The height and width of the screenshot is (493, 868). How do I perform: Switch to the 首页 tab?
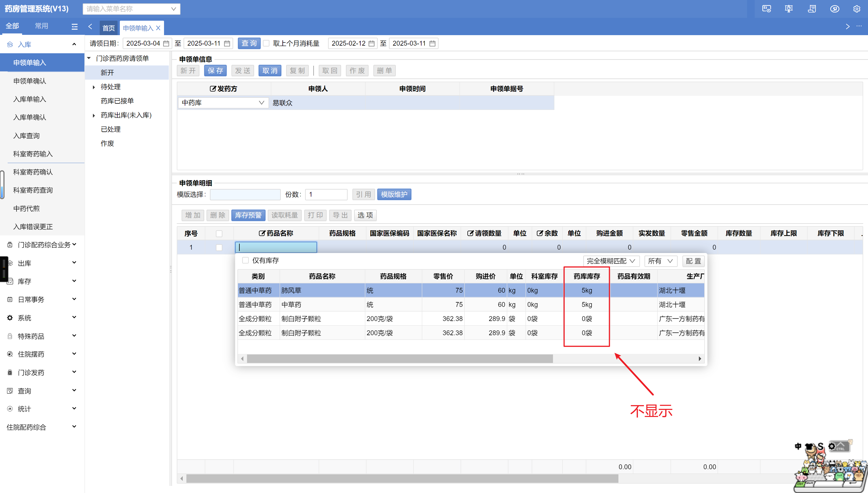(x=109, y=28)
